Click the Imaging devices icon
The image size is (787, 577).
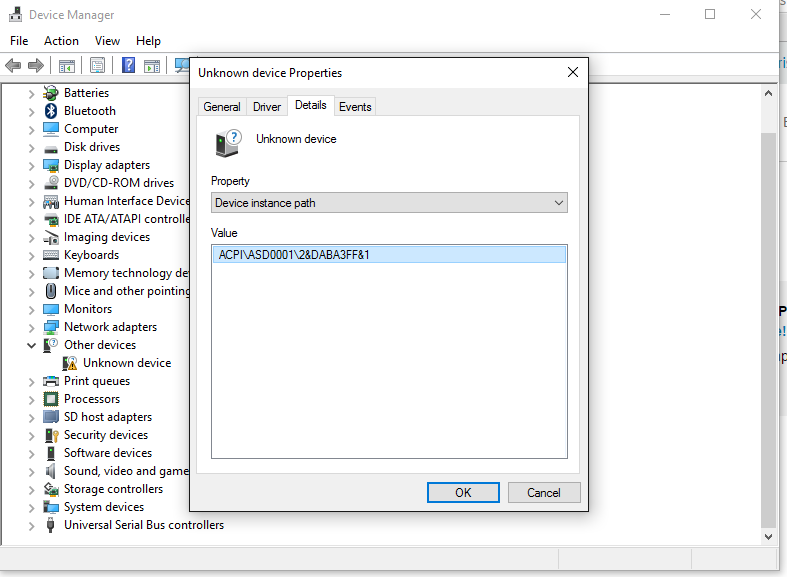51,237
